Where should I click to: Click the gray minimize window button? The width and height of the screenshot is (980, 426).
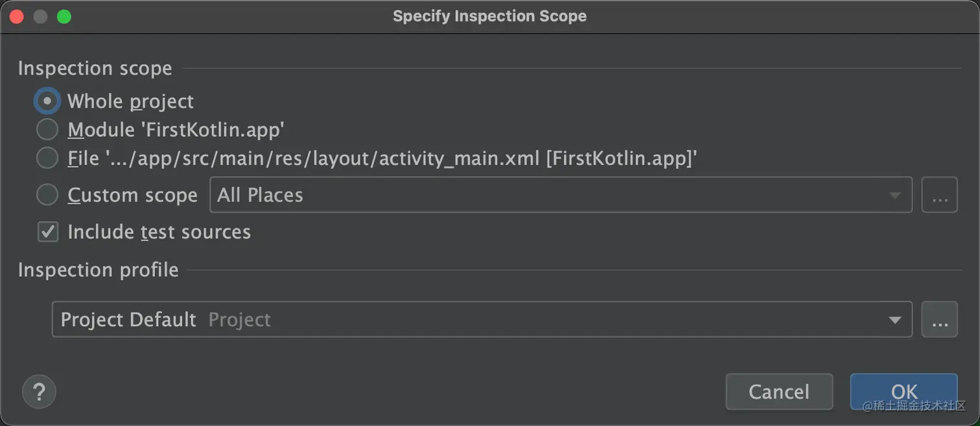pyautogui.click(x=40, y=17)
